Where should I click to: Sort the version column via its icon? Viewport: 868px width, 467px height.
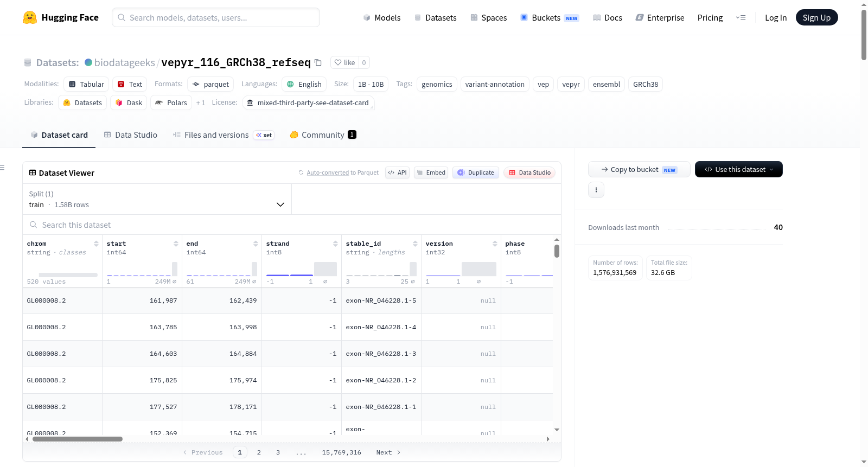pyautogui.click(x=495, y=244)
